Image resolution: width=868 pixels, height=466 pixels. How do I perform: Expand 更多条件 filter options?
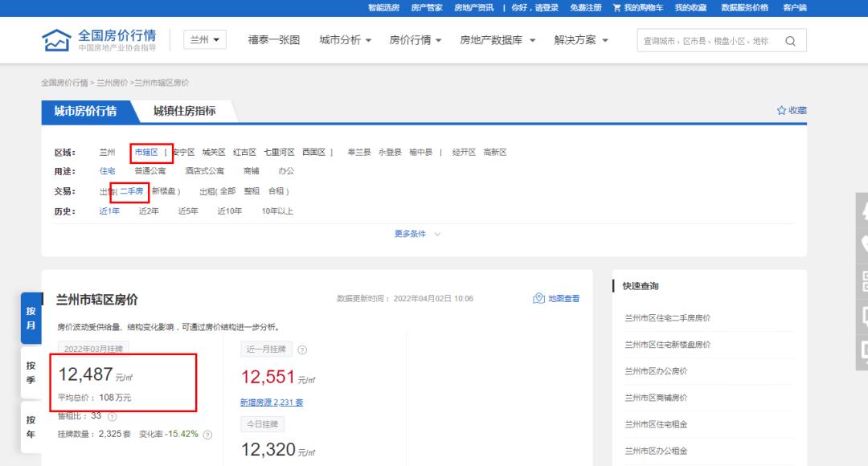(417, 234)
